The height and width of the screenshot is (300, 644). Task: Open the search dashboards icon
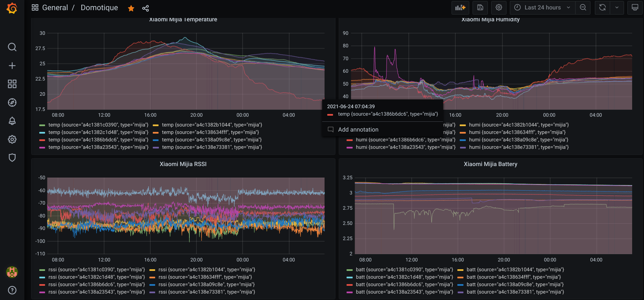(12, 47)
